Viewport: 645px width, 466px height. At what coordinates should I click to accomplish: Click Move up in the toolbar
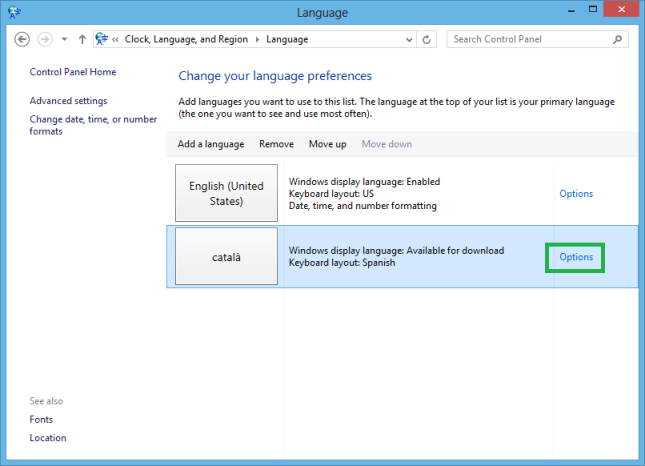pyautogui.click(x=327, y=144)
